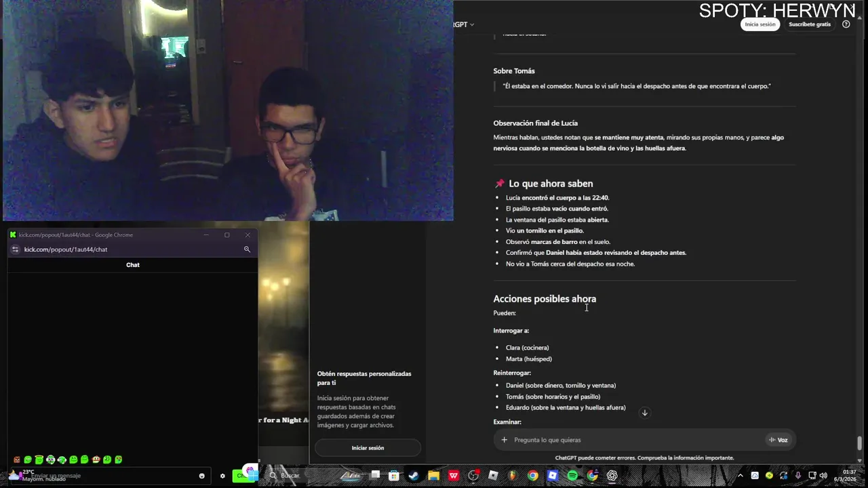Click the Iniciar sesión button in popup
The width and height of the screenshot is (868, 488).
click(x=368, y=448)
